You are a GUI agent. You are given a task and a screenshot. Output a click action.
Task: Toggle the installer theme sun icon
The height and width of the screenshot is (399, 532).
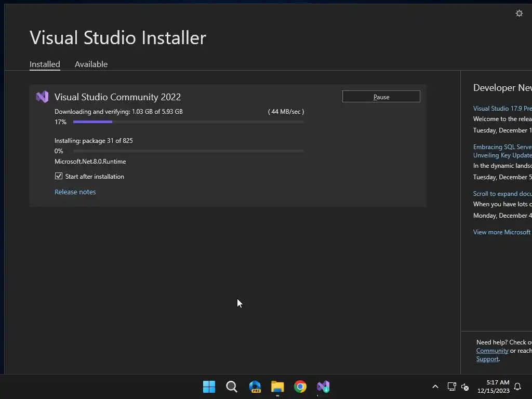(519, 14)
